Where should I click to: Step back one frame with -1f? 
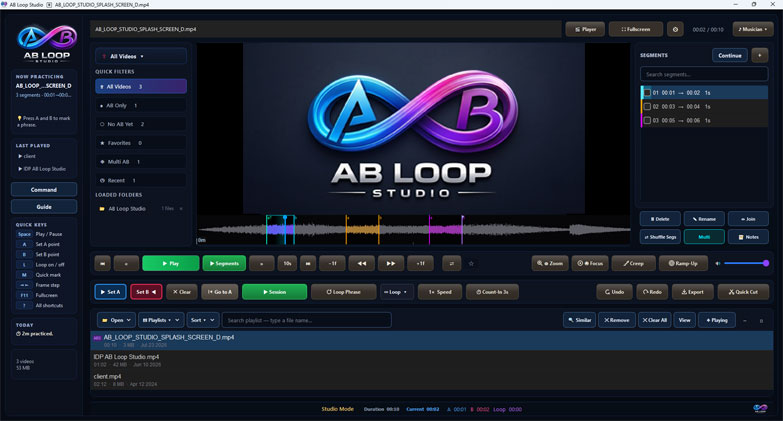click(x=333, y=263)
